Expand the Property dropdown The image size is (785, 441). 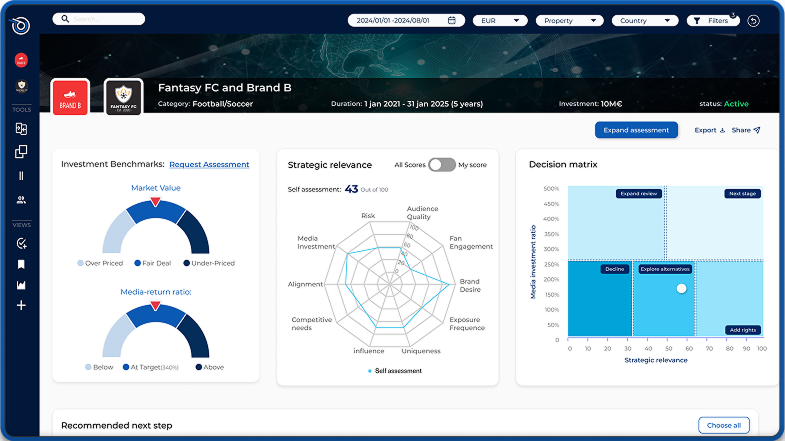click(x=572, y=20)
